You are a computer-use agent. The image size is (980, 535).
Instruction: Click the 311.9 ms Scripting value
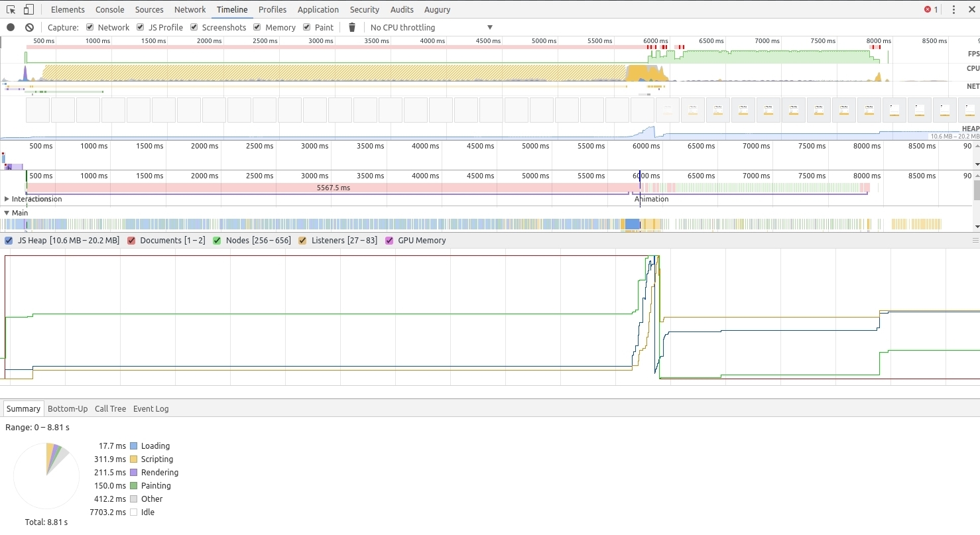(109, 459)
